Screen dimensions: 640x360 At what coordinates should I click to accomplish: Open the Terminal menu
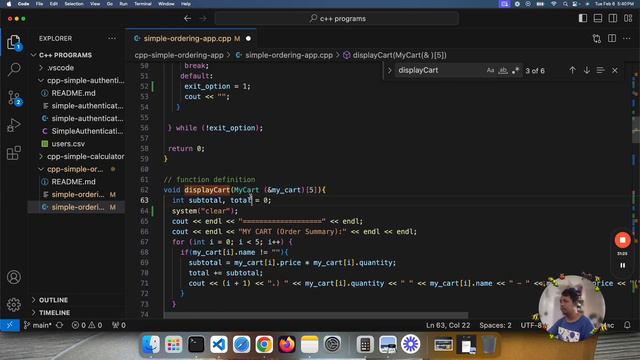point(142,4)
